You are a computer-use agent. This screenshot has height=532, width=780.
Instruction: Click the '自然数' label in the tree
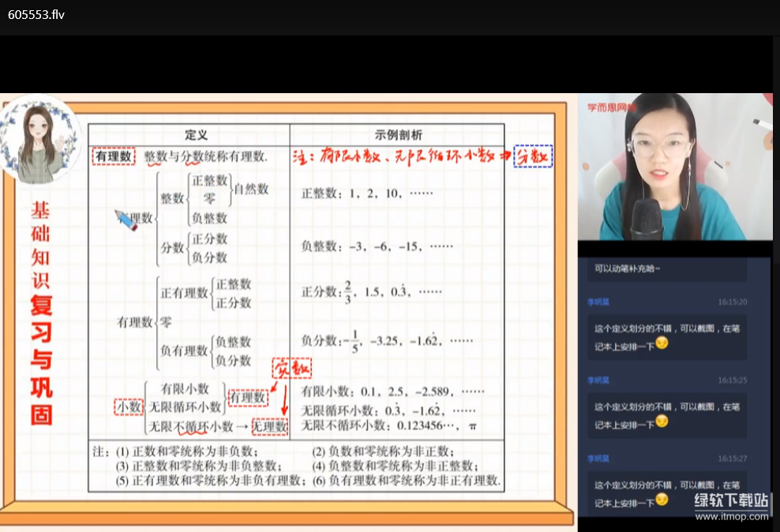pyautogui.click(x=251, y=189)
